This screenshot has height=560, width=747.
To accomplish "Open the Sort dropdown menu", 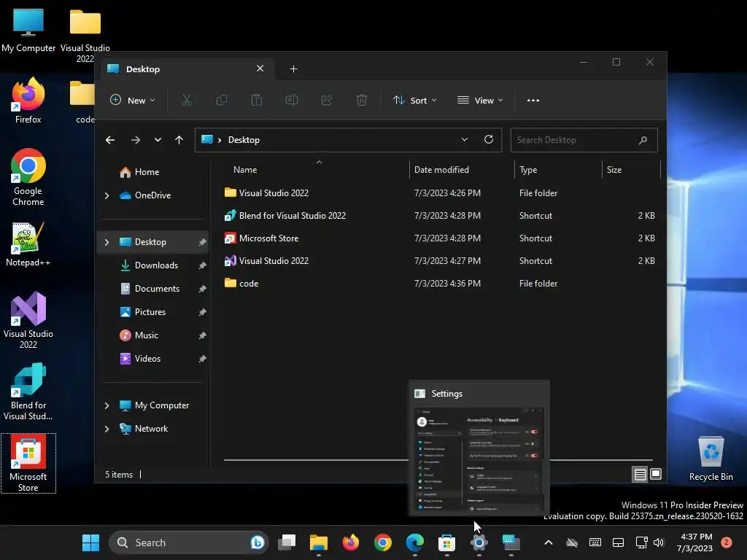I will [414, 100].
